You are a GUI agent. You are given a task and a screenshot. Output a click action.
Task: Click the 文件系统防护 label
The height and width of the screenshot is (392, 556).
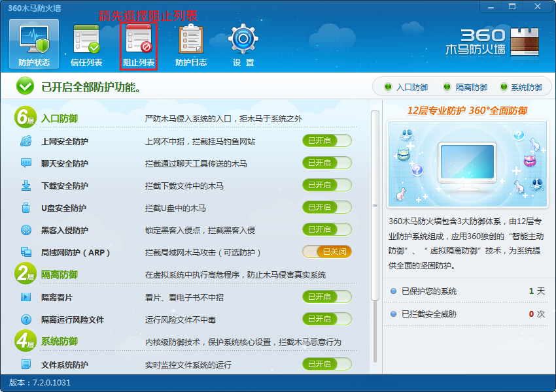[65, 365]
